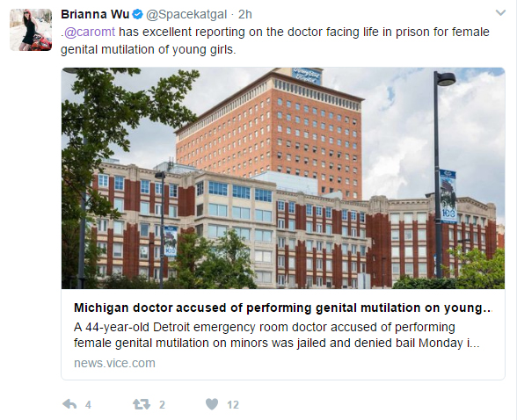Image resolution: width=517 pixels, height=420 pixels.
Task: Open the Michigan doctor article headline
Action: (x=282, y=308)
